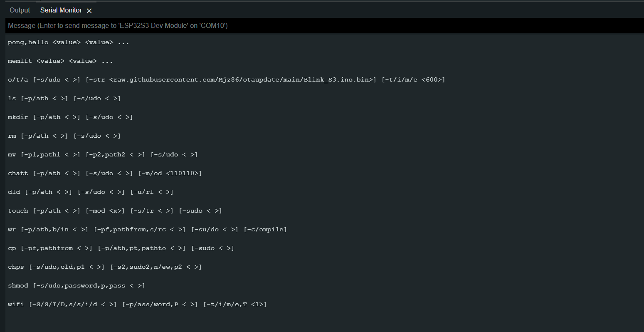Viewport: 644px width, 332px height.
Task: Click the chps command help line
Action: (105, 267)
